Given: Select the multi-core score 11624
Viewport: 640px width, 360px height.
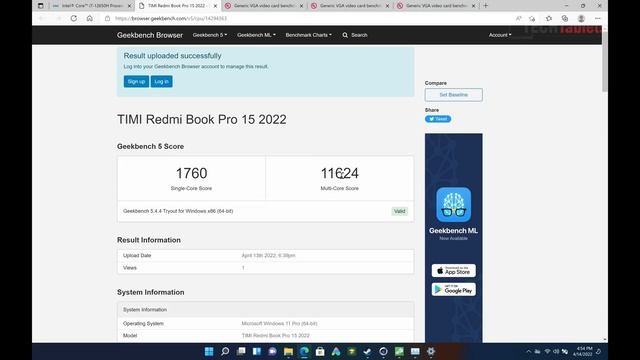Looking at the screenshot, I should pyautogui.click(x=340, y=173).
